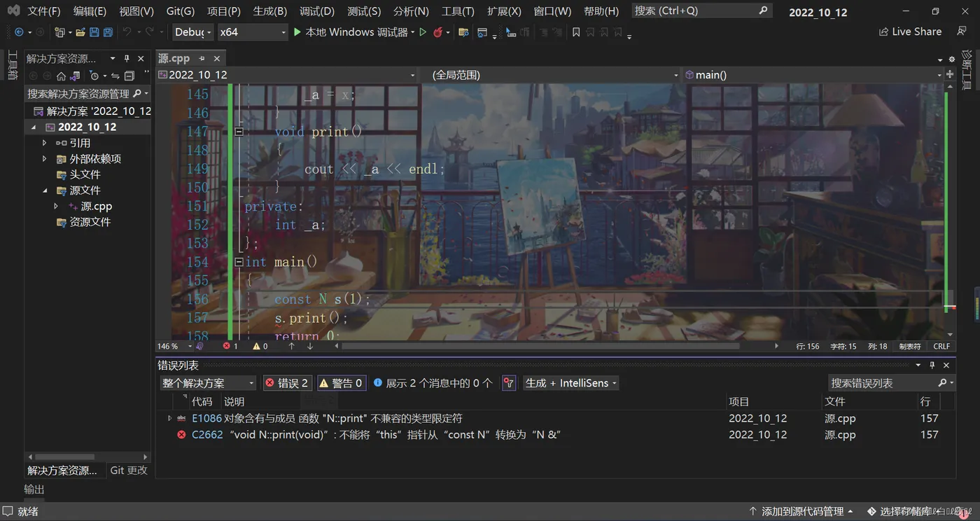Start without debugging using hollow green arrow

tap(423, 32)
